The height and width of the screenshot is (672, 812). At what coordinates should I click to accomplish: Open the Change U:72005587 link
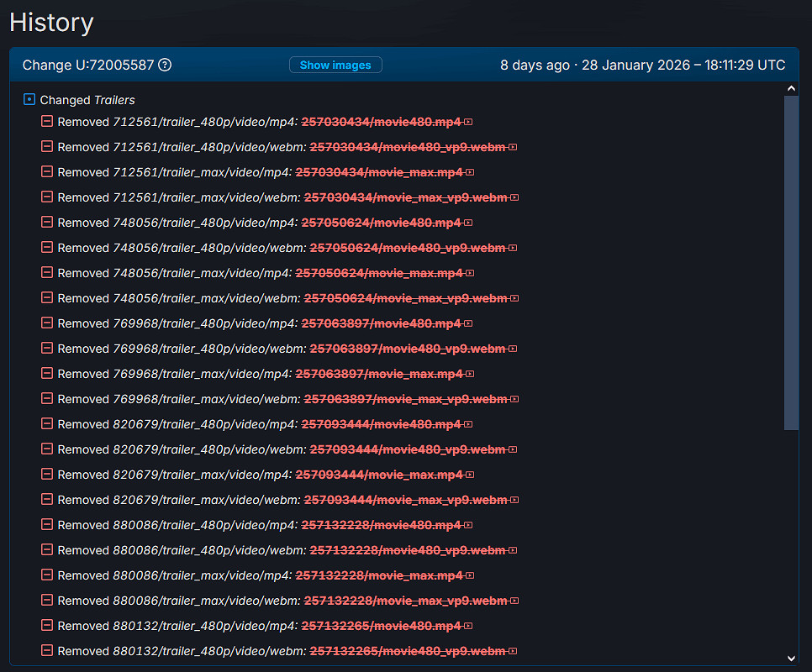[88, 65]
